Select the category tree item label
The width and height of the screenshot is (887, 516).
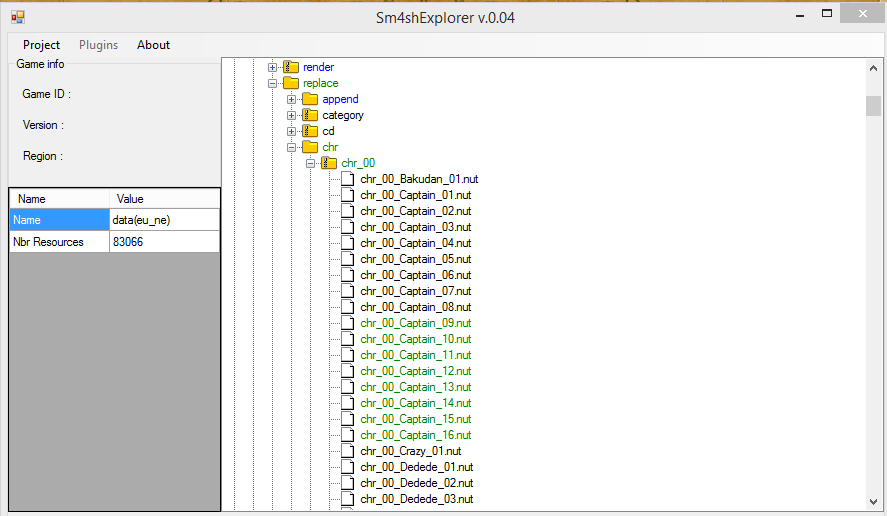[343, 115]
